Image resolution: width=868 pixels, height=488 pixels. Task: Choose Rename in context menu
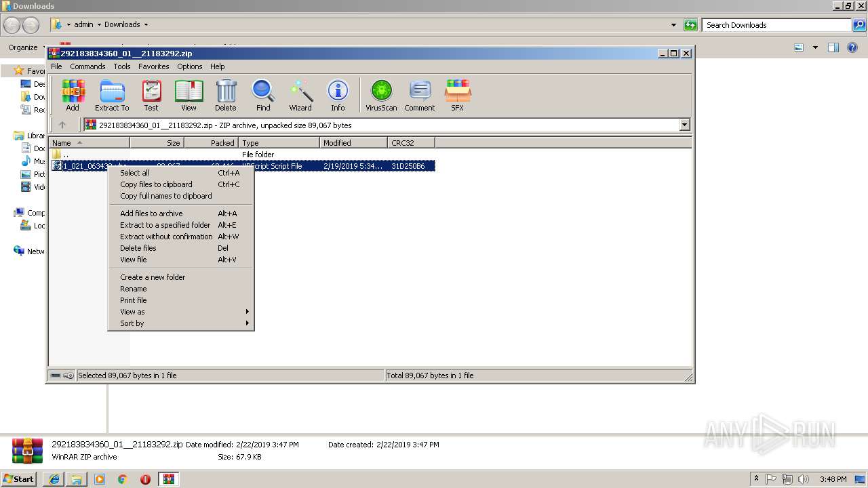[181, 289]
